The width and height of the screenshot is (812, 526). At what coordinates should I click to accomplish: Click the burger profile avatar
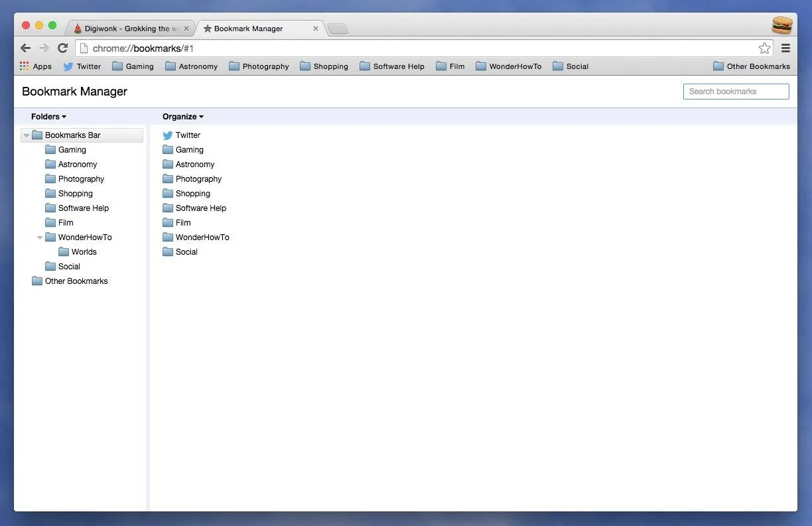coord(782,26)
